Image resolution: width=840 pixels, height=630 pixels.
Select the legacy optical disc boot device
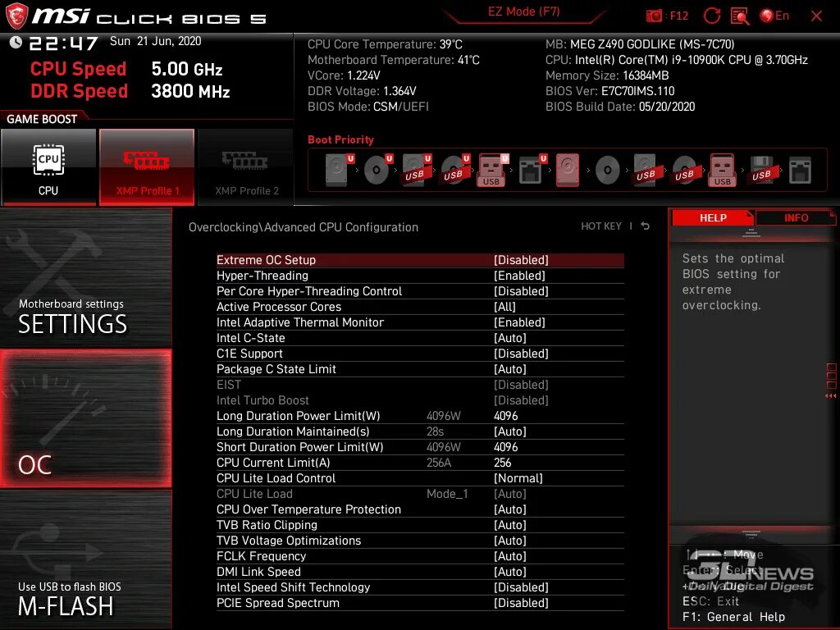608,171
